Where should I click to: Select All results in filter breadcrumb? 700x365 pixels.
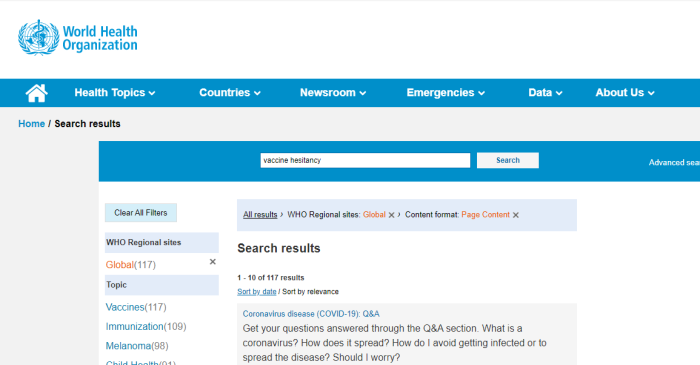pos(260,215)
